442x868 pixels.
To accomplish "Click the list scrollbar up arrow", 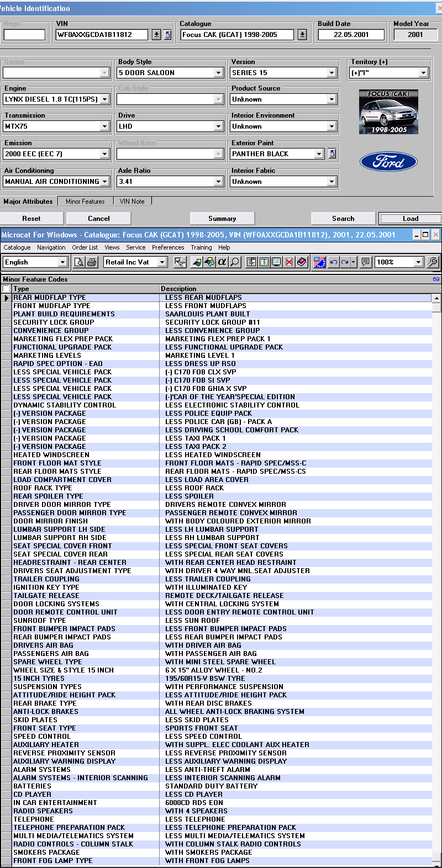I will tap(436, 298).
